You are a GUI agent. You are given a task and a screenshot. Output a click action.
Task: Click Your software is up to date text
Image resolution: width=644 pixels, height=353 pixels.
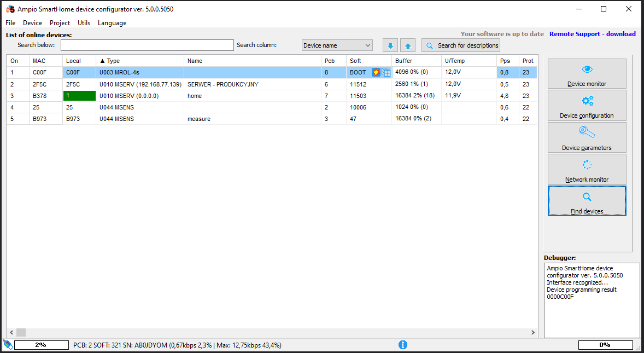(502, 34)
